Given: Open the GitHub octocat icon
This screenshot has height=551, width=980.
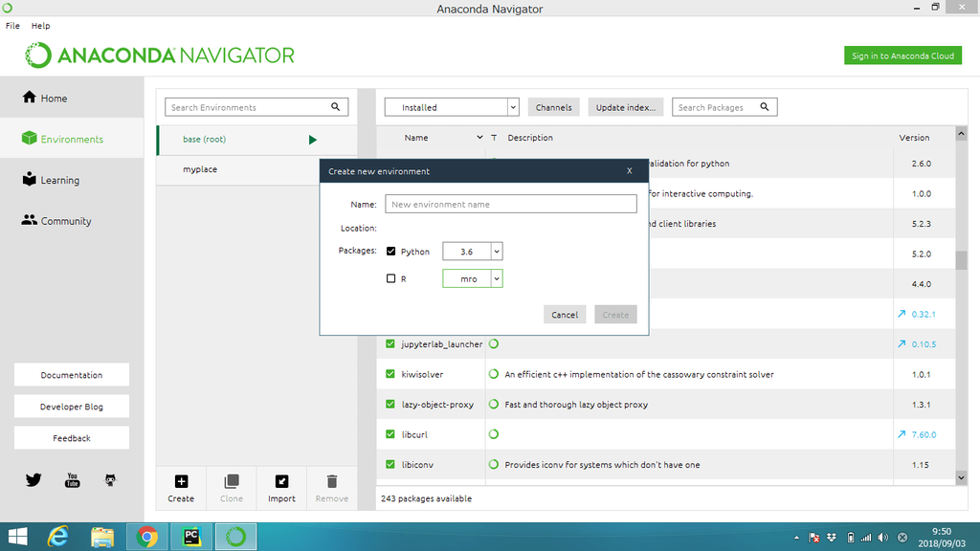Looking at the screenshot, I should coord(110,480).
